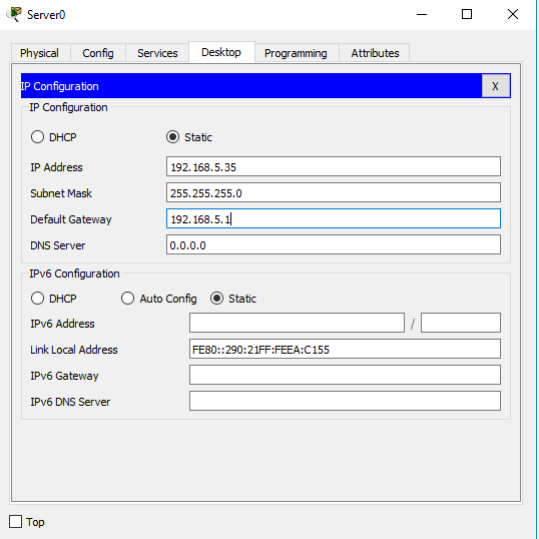This screenshot has width=539, height=539.
Task: Click the IPv6 Gateway label
Action: pos(64,376)
